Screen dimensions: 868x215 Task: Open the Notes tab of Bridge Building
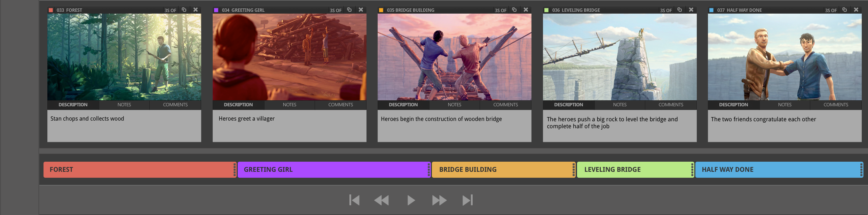coord(455,105)
